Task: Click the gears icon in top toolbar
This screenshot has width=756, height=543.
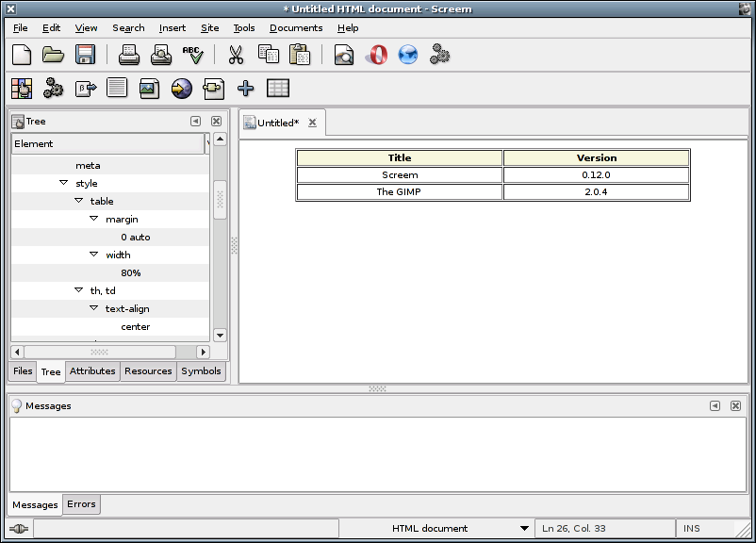Action: tap(439, 54)
